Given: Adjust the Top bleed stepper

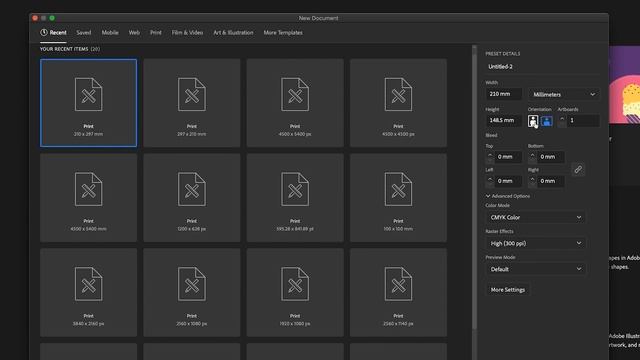Looking at the screenshot, I should click(490, 157).
